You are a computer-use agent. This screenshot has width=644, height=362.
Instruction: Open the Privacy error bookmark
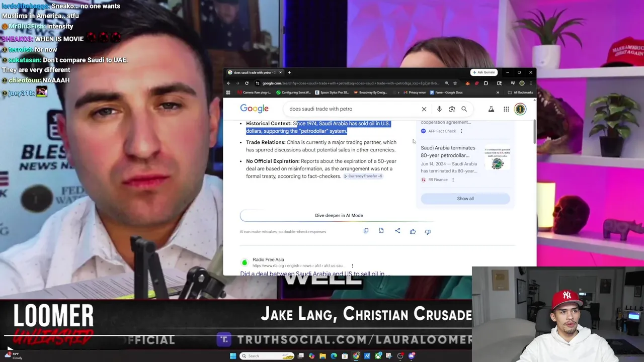point(415,93)
